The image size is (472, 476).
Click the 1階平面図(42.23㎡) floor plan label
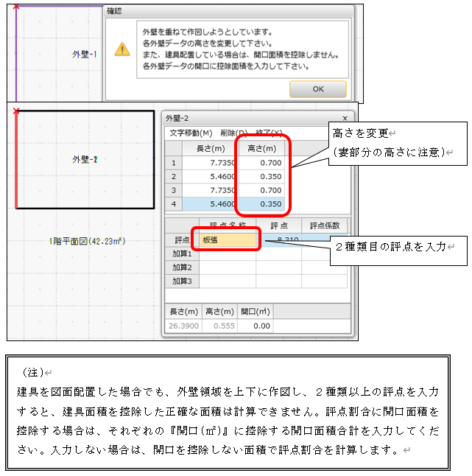[85, 241]
